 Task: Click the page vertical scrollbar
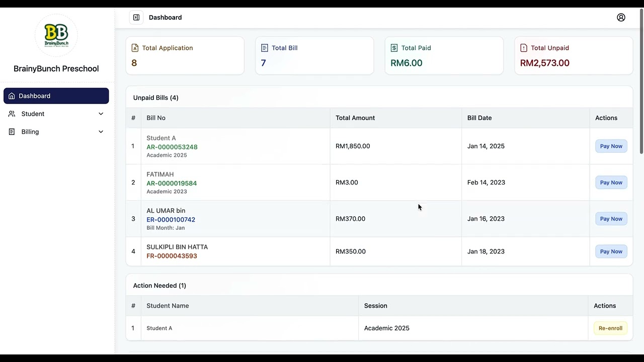click(641, 80)
